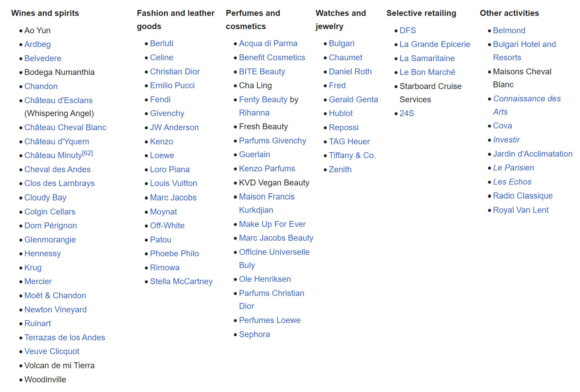Open the 24S link
Image resolution: width=580 pixels, height=392 pixels.
[x=407, y=113]
